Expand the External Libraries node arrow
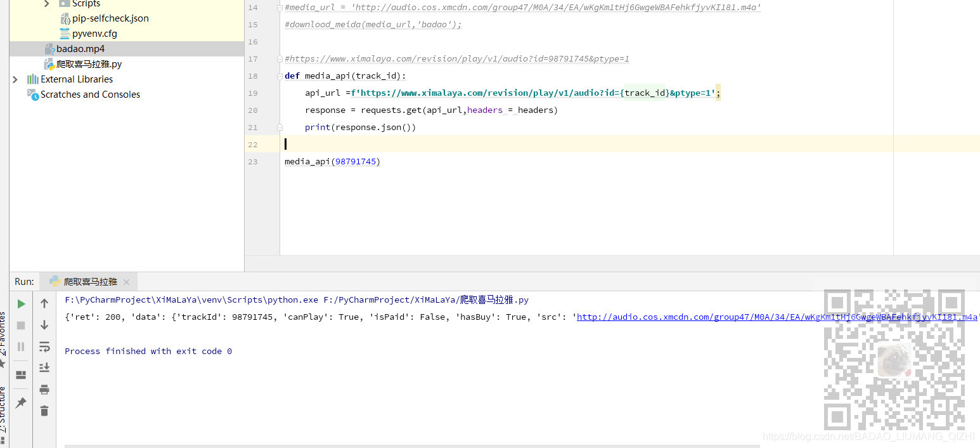The width and height of the screenshot is (980, 448). point(15,79)
